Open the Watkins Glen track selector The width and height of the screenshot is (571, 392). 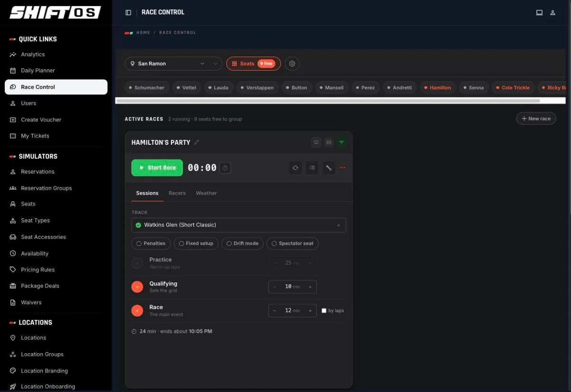238,225
